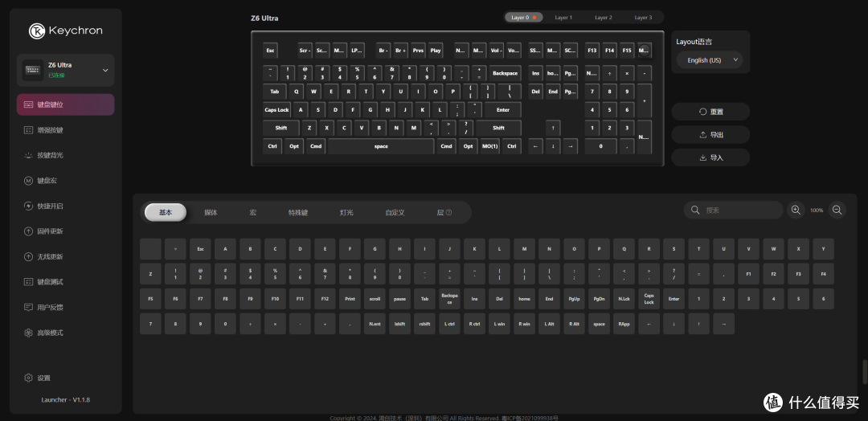This screenshot has width=868, height=421.
Task: Click the zoom out magnifier icon
Action: pos(837,210)
